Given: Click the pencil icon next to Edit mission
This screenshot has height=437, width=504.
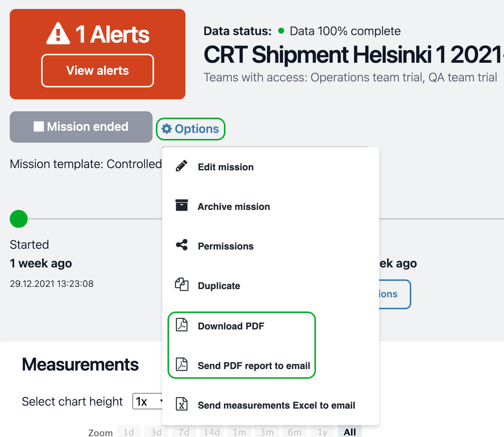Looking at the screenshot, I should [181, 166].
